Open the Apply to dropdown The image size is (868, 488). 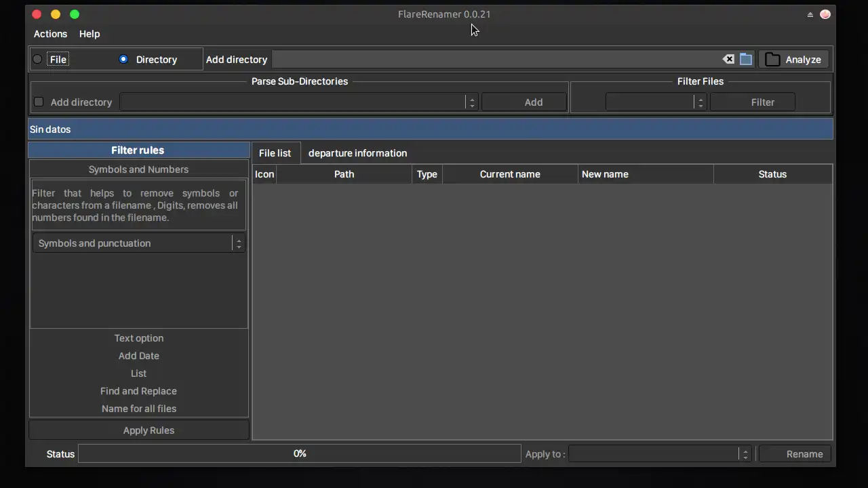coord(660,454)
